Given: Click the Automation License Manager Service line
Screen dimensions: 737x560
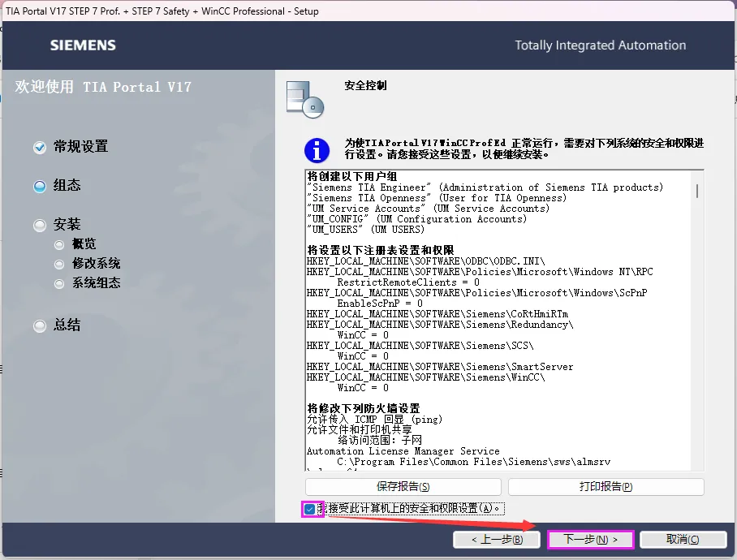Looking at the screenshot, I should click(x=403, y=451).
